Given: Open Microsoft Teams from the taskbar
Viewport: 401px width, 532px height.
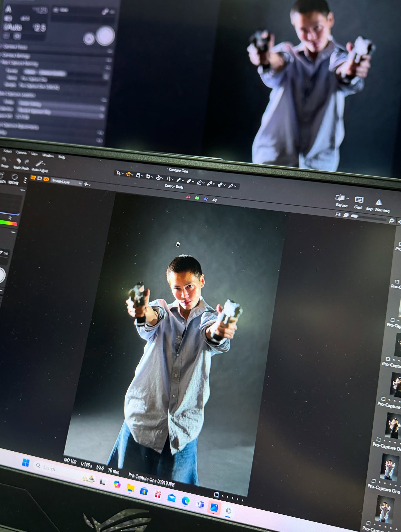Looking at the screenshot, I should [x=200, y=504].
